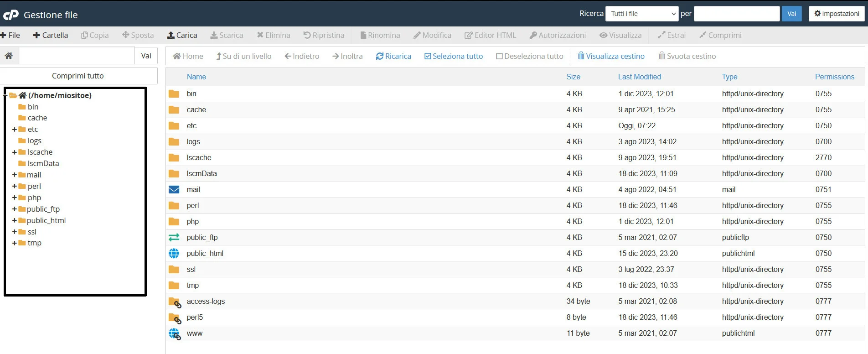Click Indietro back navigation

click(302, 56)
